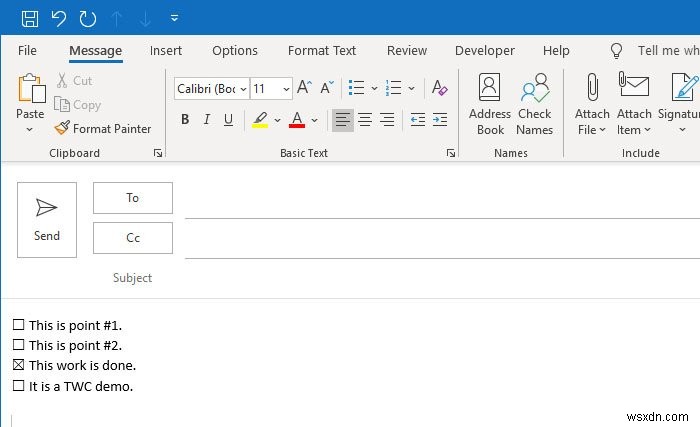Expand the Paste options arrow
700x427 pixels.
coord(30,130)
